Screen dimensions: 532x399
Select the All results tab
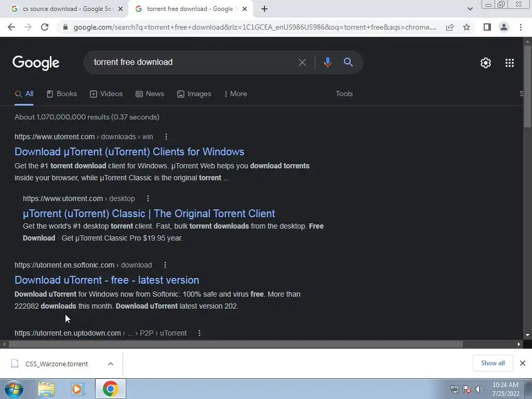[24, 94]
